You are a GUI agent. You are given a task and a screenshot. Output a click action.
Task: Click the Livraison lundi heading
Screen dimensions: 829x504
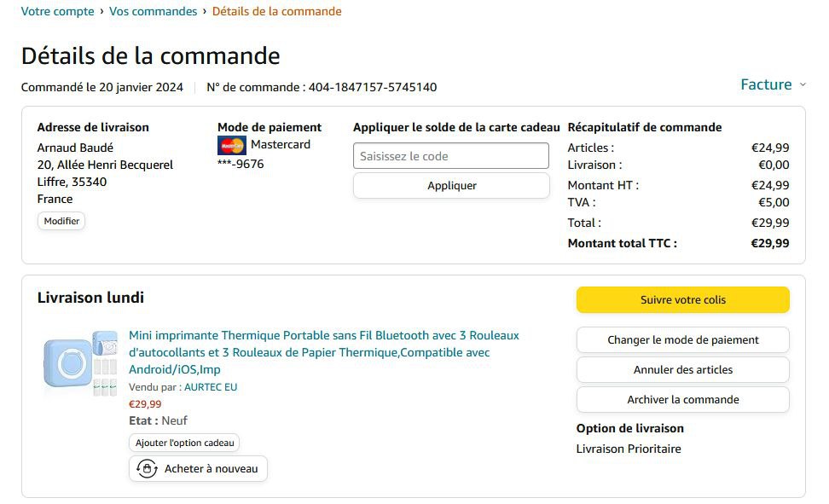click(90, 298)
